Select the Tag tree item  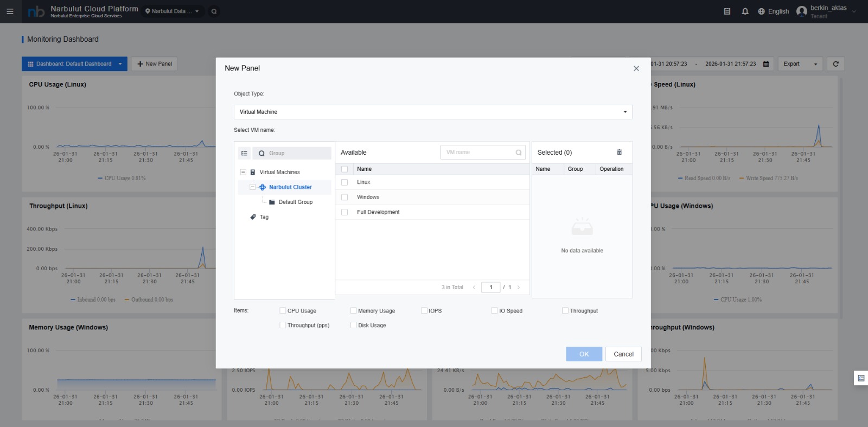coord(264,217)
